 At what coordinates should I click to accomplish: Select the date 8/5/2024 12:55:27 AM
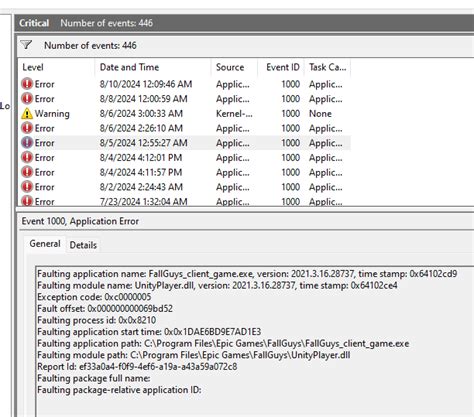coord(143,143)
